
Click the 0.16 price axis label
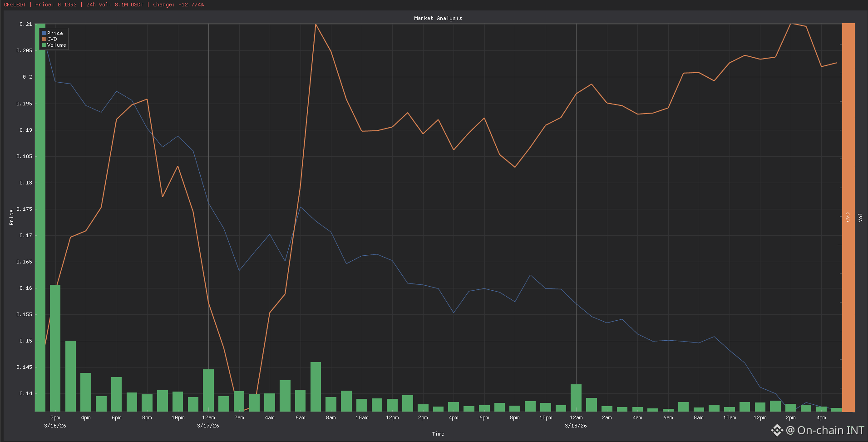(26, 288)
